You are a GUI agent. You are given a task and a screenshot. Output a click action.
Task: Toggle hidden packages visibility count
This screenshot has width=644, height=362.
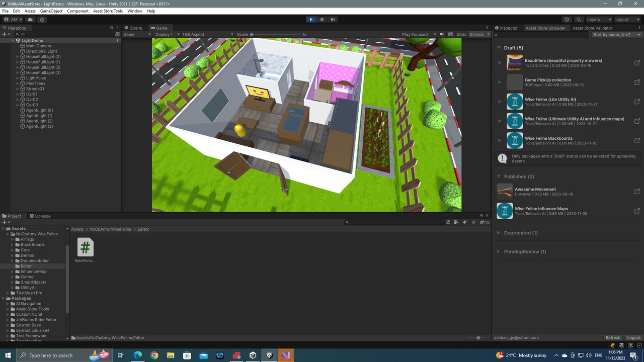(485, 222)
